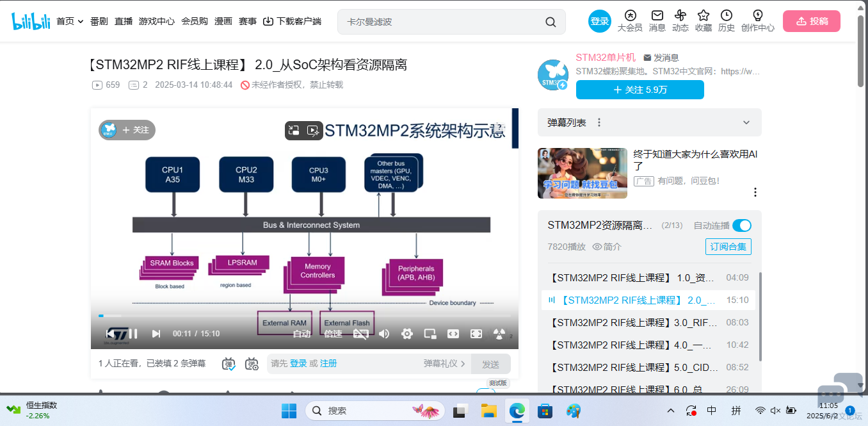Click 登录 link in danmaku input
The width and height of the screenshot is (868, 426).
[x=298, y=364]
